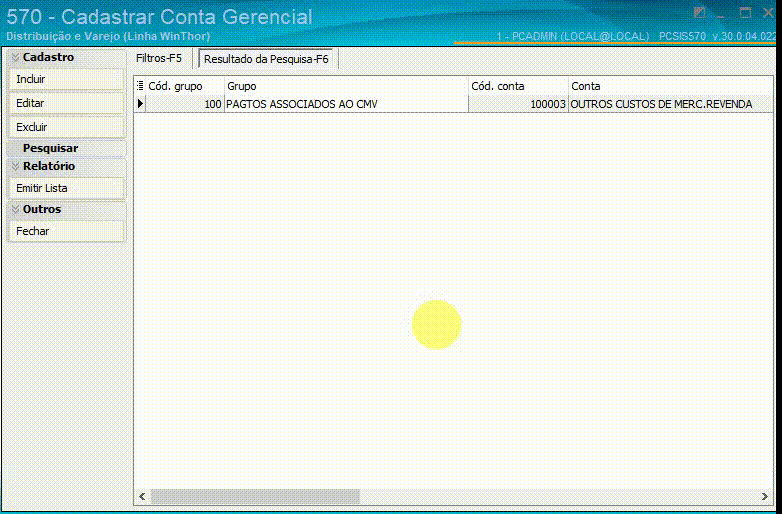Select cell with group code 100
The width and height of the screenshot is (782, 514).
[x=185, y=104]
